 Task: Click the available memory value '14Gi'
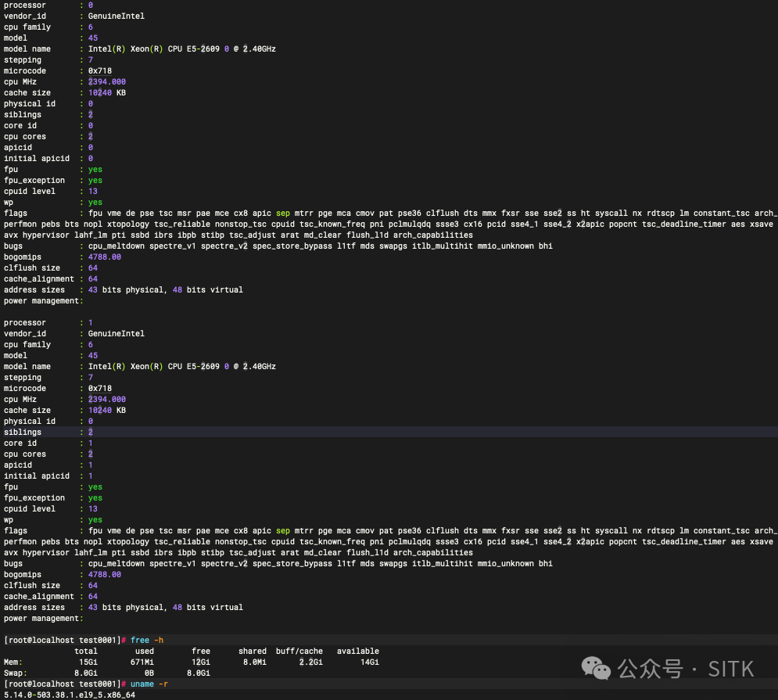point(370,662)
